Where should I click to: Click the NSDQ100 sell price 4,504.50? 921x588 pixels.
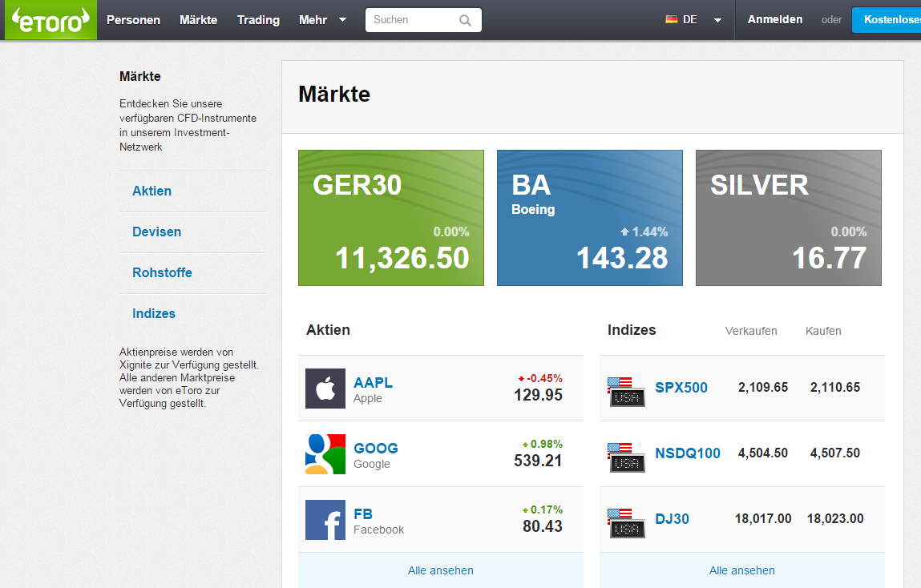pos(763,453)
